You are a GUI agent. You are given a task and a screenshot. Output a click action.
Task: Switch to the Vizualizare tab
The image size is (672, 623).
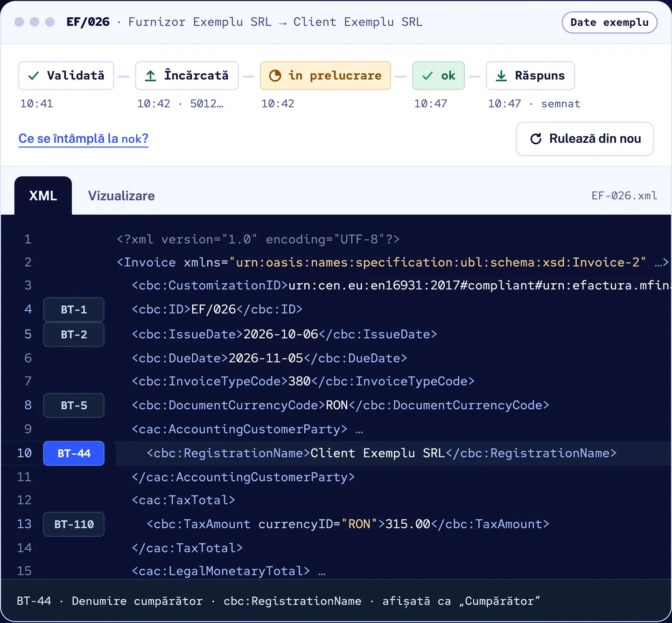[121, 196]
